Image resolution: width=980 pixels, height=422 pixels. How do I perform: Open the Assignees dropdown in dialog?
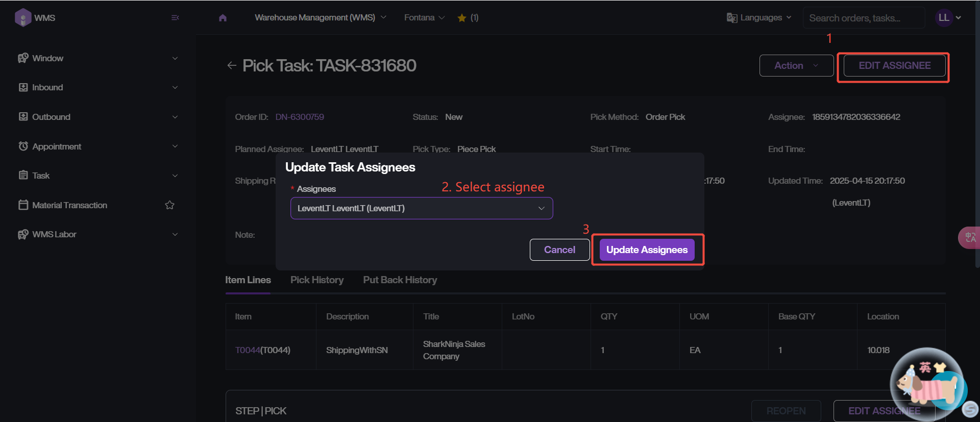tap(421, 208)
